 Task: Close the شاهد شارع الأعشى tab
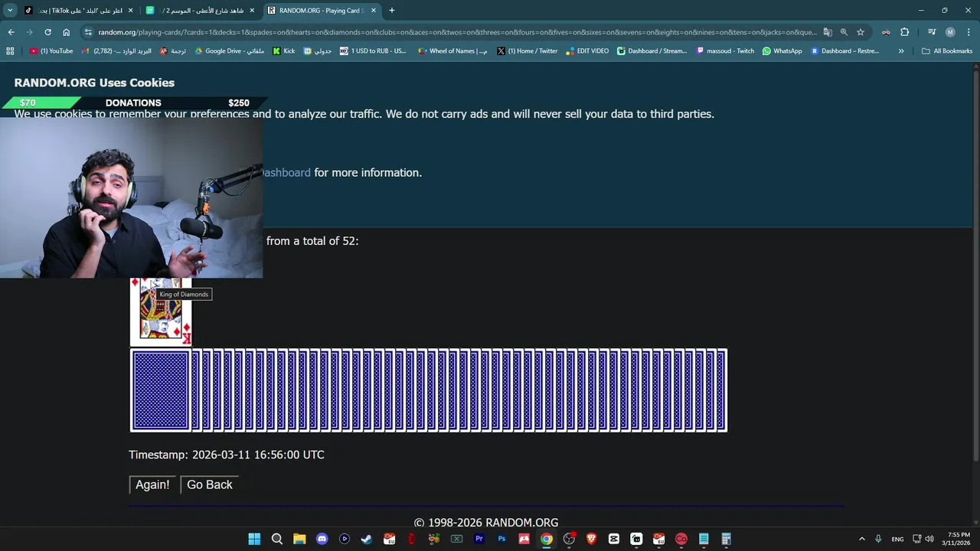[x=252, y=11]
